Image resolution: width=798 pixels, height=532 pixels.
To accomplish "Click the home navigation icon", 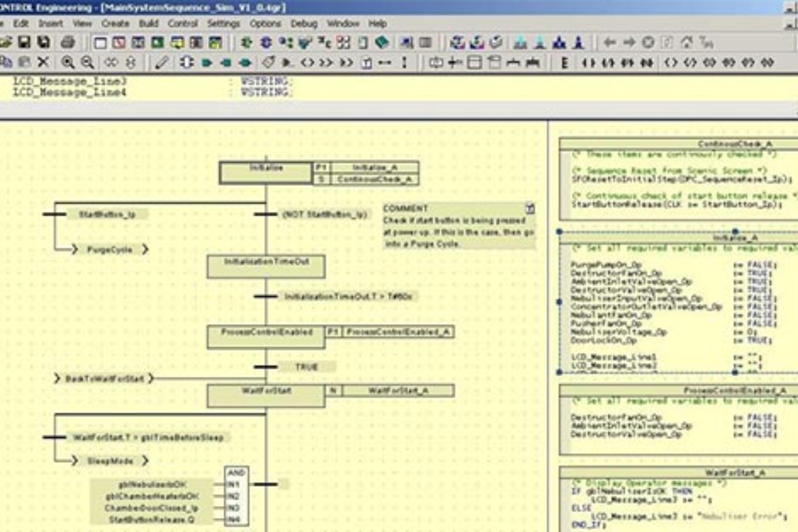I will (x=687, y=41).
